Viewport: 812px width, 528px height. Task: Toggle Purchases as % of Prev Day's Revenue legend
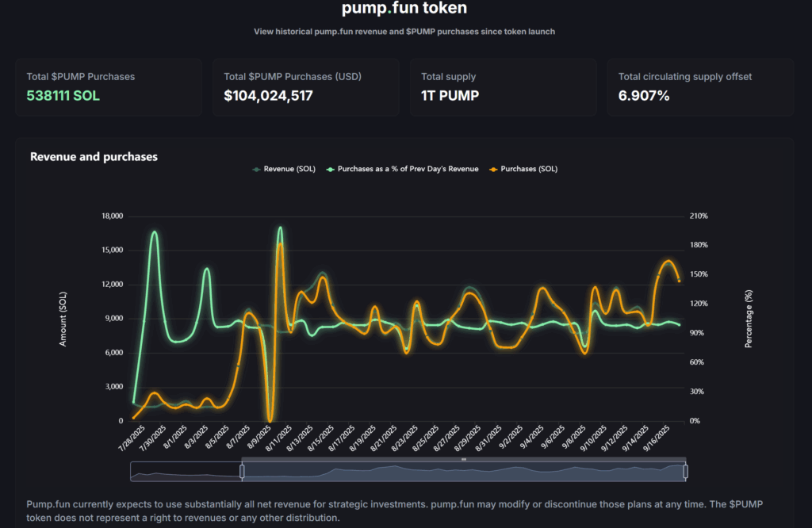pos(402,169)
